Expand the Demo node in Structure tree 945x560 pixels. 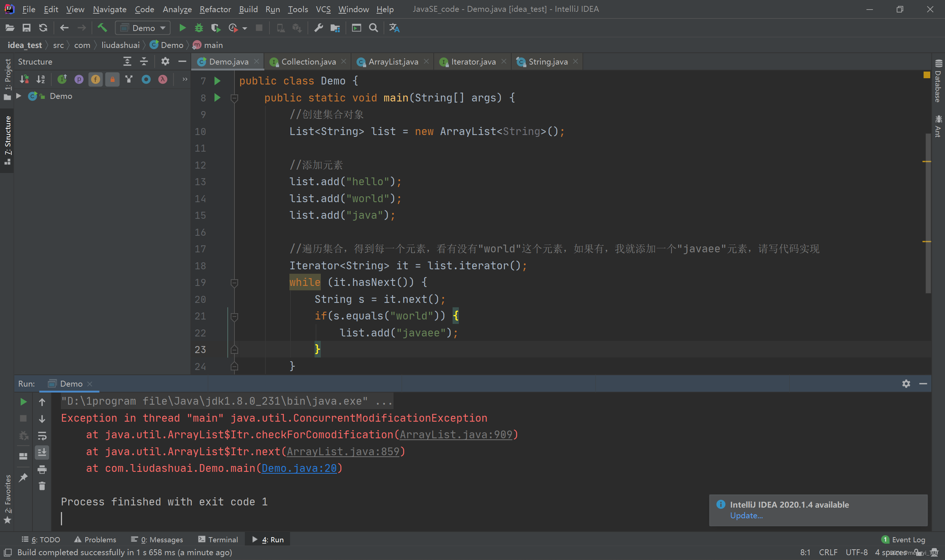click(x=18, y=96)
